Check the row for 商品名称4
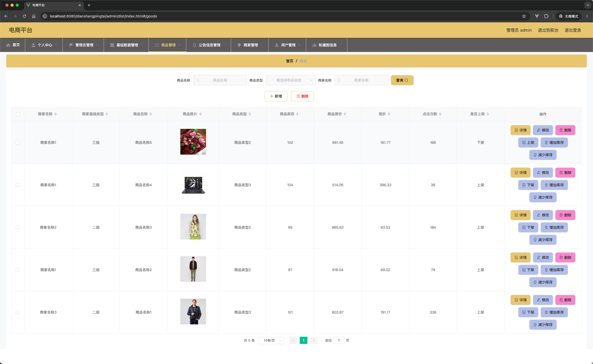 tap(17, 185)
